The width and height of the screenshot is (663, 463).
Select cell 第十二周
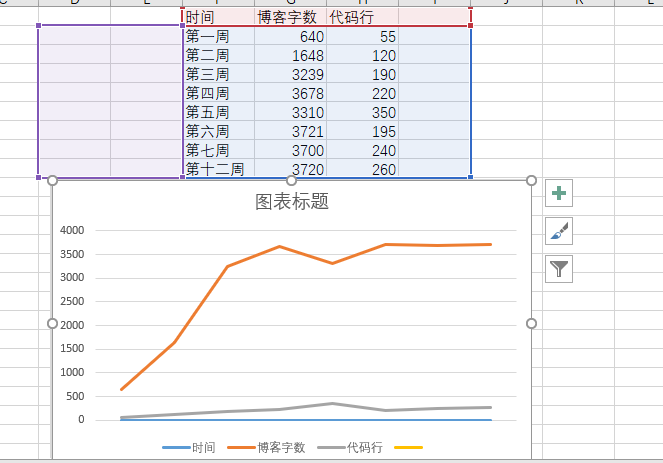pyautogui.click(x=219, y=169)
